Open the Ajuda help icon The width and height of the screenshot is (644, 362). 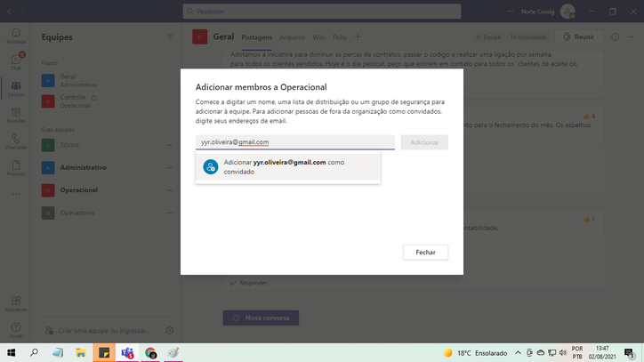click(16, 330)
